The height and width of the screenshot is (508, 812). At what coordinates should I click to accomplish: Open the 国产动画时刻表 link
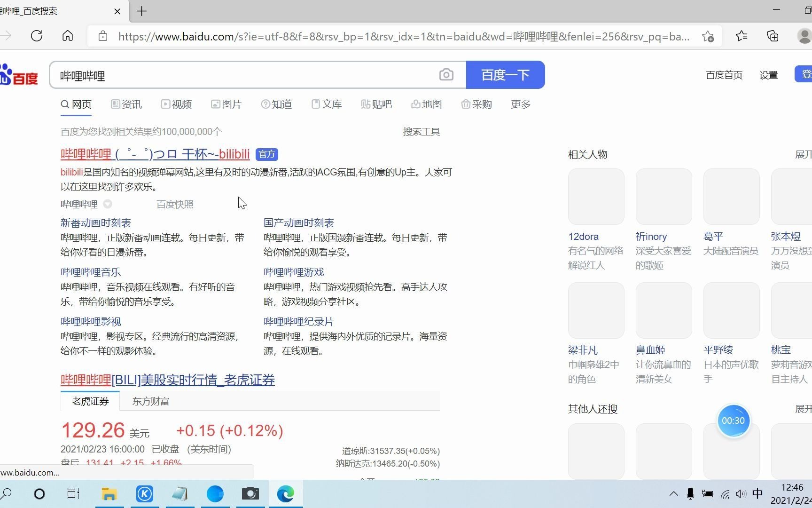[x=299, y=223]
